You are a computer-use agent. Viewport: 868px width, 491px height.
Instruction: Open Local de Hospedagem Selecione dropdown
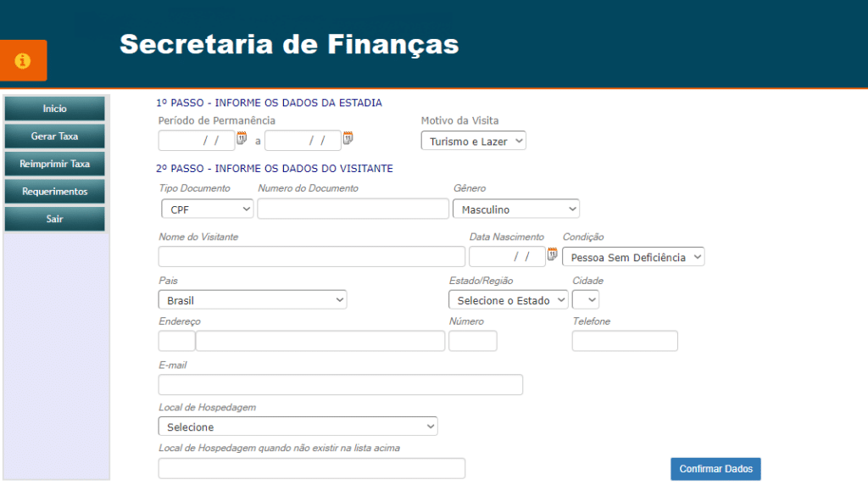coord(298,427)
